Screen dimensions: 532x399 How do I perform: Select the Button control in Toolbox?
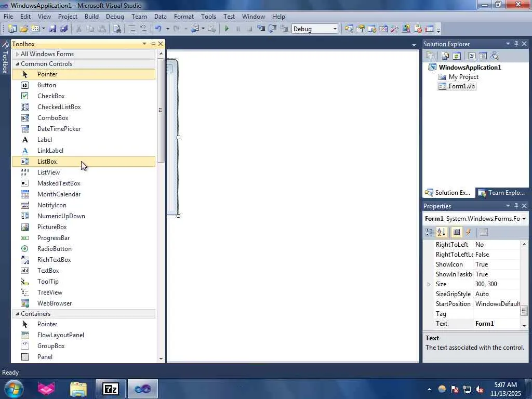[84, 85]
